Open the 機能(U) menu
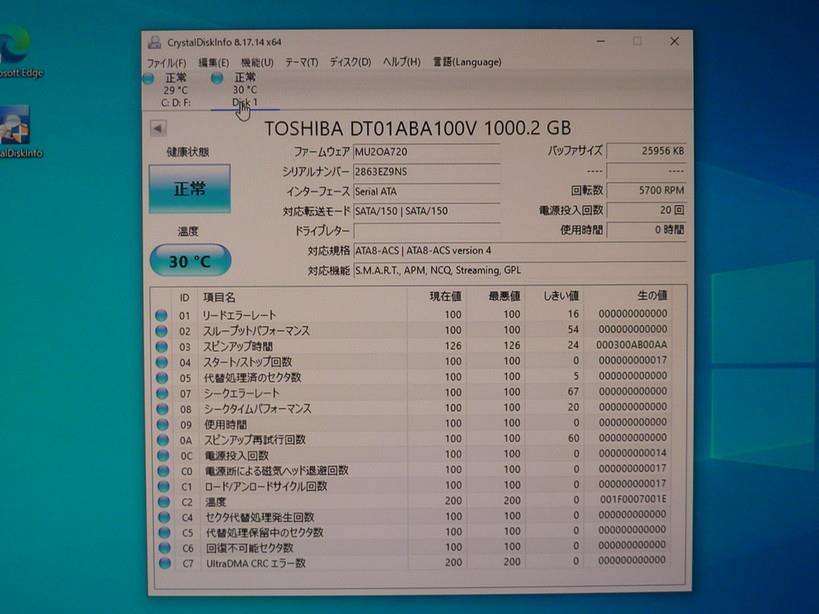Image resolution: width=819 pixels, height=614 pixels. [x=258, y=63]
